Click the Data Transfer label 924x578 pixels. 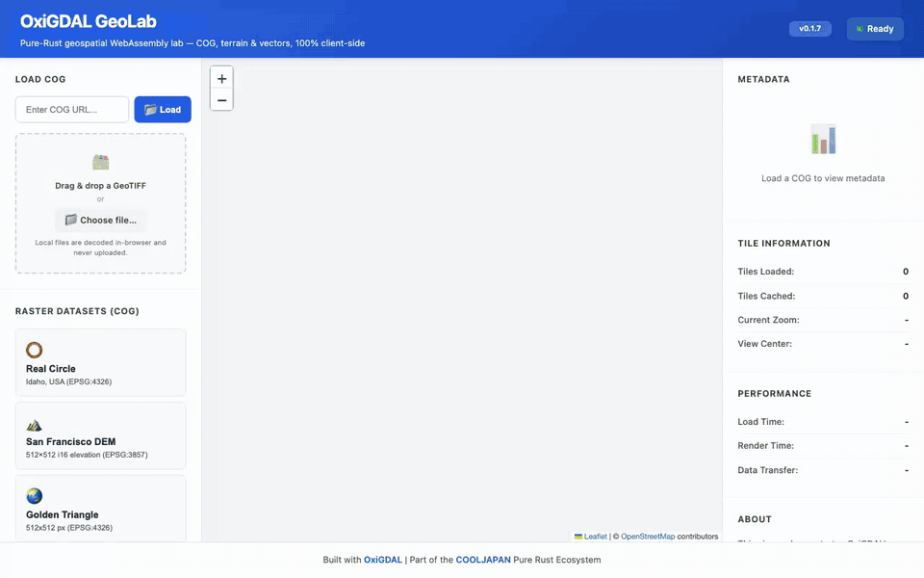click(768, 470)
